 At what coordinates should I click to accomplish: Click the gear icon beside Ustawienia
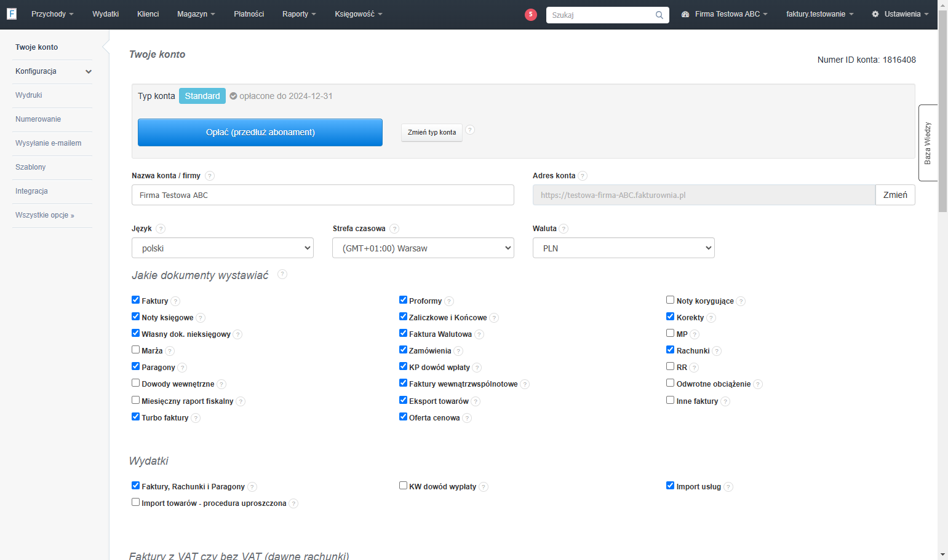click(875, 14)
